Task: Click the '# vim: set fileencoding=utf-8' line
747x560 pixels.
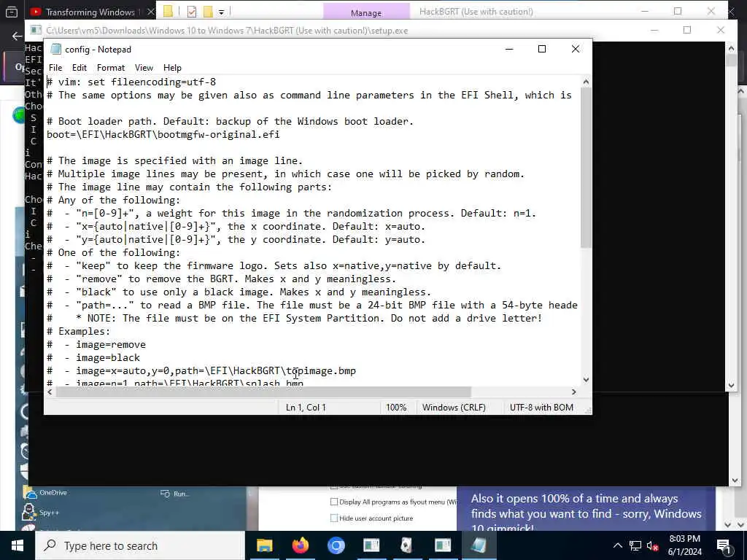Action: click(131, 82)
